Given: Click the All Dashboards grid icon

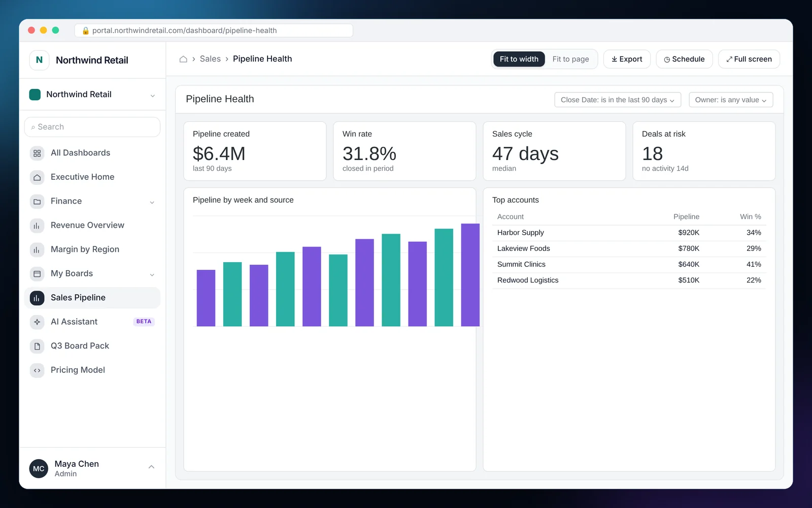Looking at the screenshot, I should click(x=37, y=153).
